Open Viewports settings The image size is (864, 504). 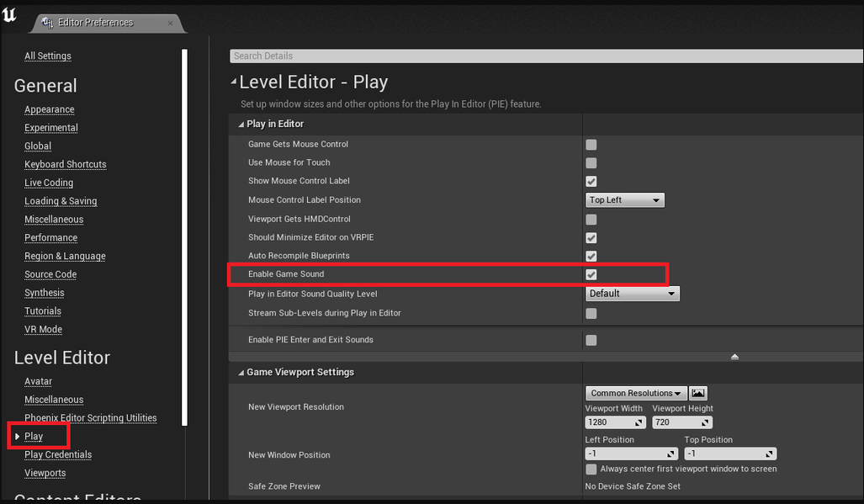point(45,473)
